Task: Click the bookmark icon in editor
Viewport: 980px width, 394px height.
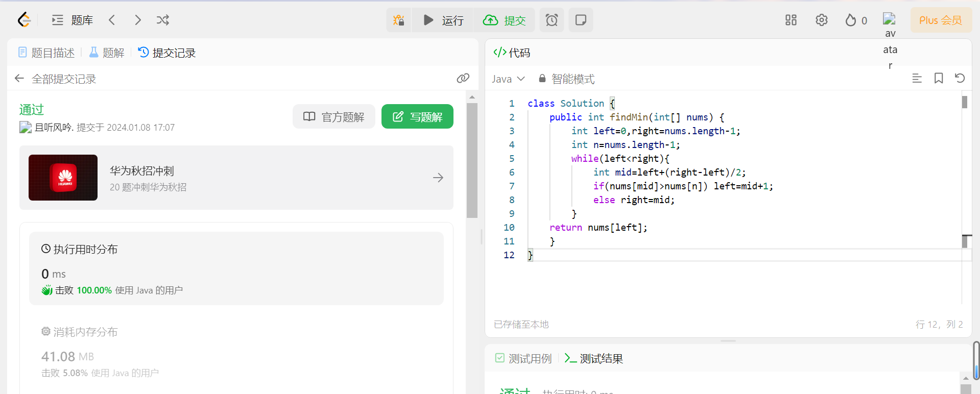Action: 939,78
